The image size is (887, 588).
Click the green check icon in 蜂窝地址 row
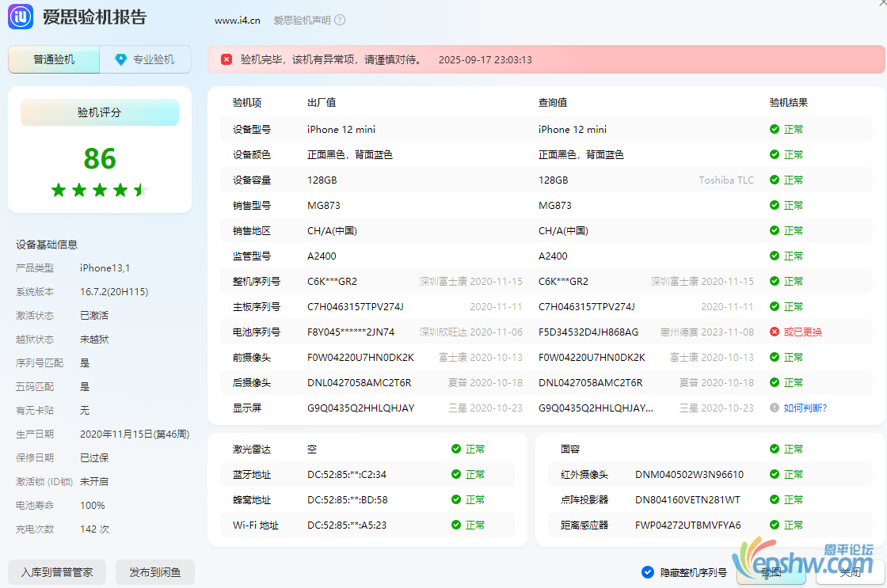pos(456,499)
